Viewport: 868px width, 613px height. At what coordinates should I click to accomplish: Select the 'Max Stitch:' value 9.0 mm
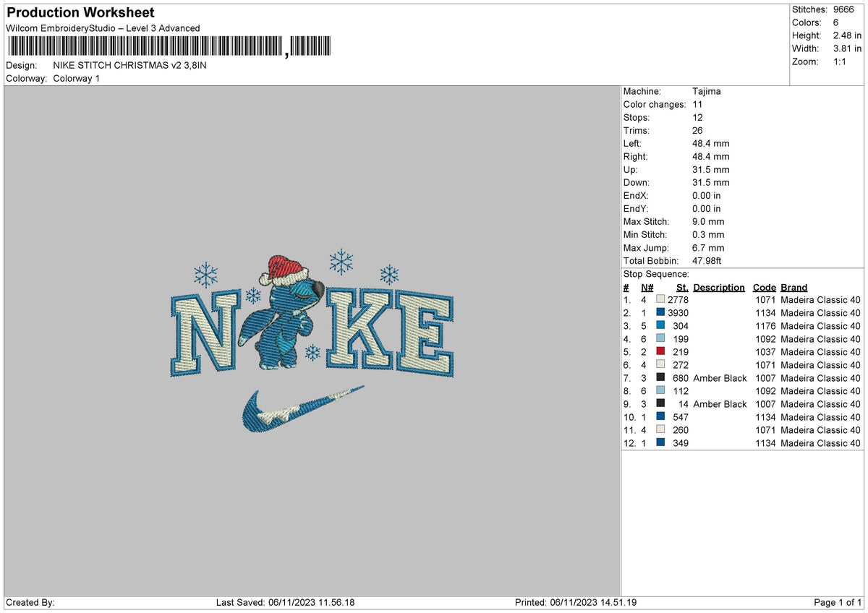click(708, 221)
